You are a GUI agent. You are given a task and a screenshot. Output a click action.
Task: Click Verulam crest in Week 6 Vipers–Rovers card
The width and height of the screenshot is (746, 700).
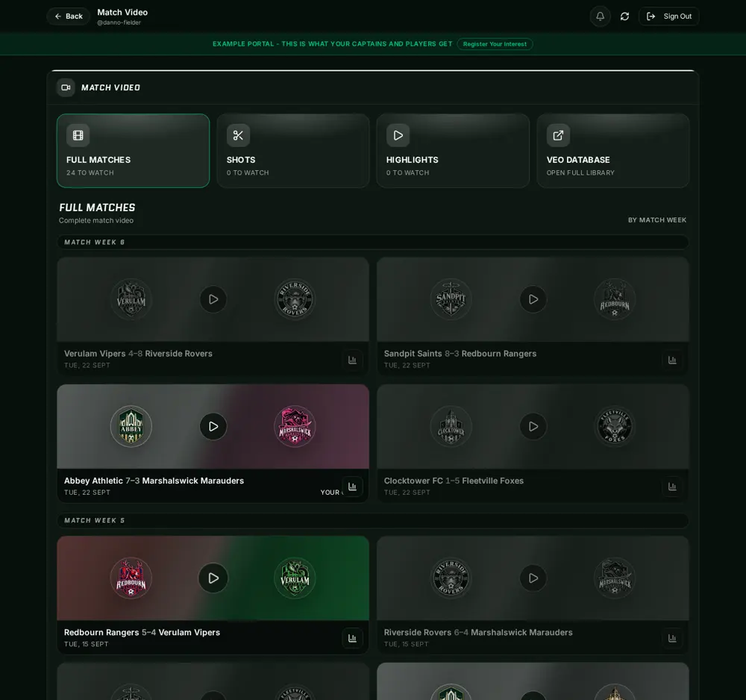(x=131, y=299)
